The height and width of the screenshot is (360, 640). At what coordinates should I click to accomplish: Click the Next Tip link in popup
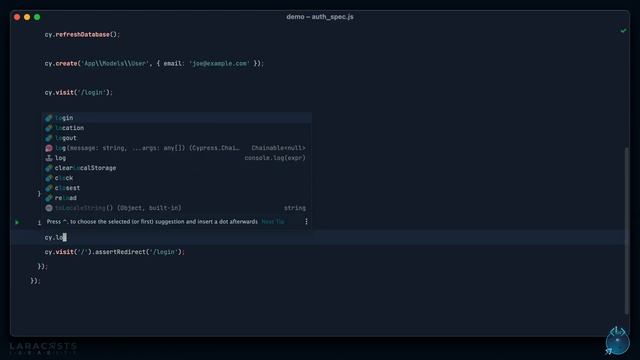click(x=273, y=222)
